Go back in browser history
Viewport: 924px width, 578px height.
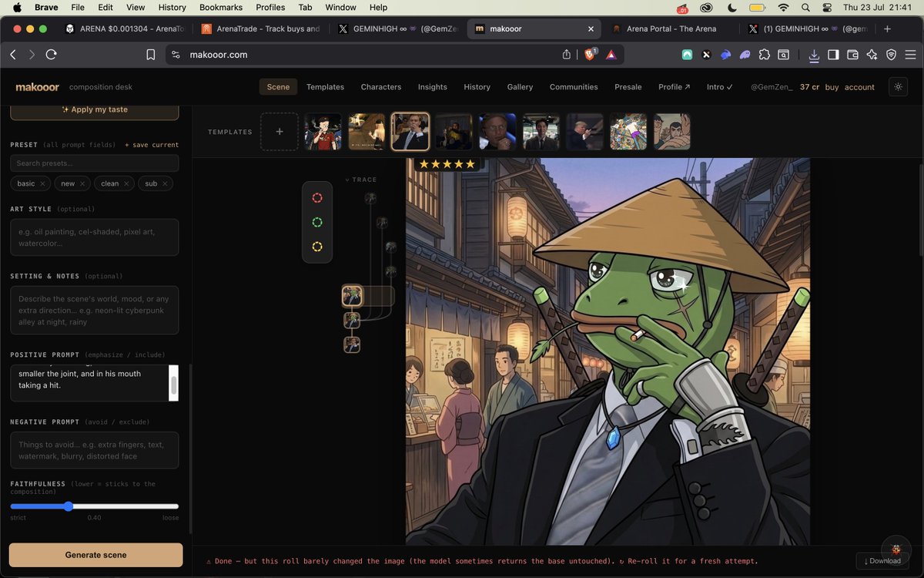pyautogui.click(x=12, y=55)
